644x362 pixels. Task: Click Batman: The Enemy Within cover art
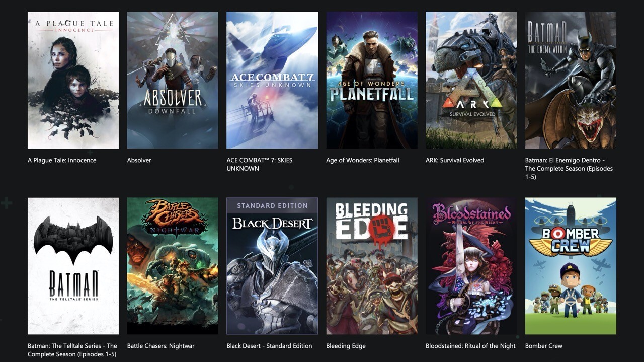[x=571, y=80]
